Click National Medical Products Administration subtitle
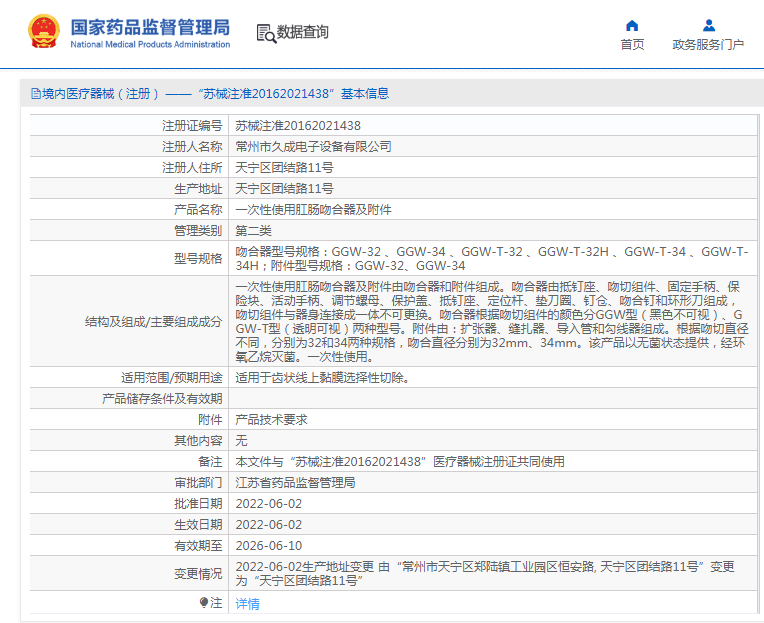Screen dimensions: 764x623 point(150,44)
